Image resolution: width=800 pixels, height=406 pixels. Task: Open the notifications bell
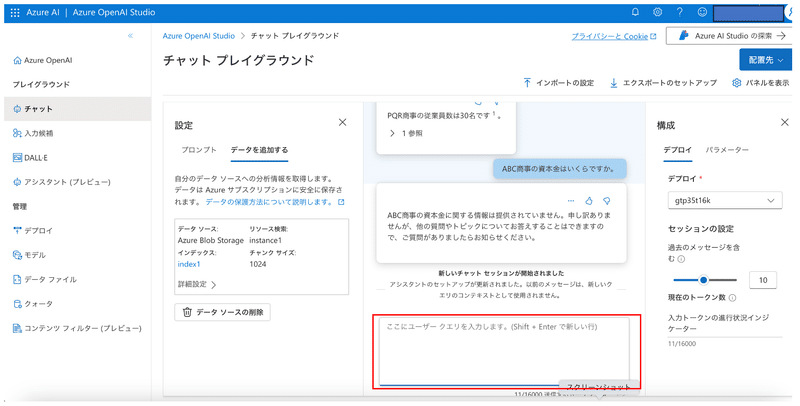[635, 12]
